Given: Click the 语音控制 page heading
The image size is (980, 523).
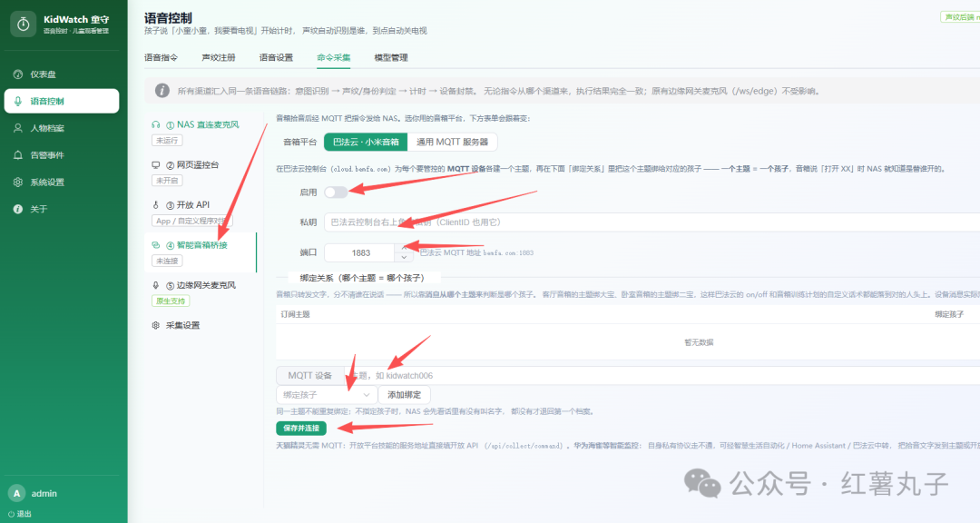Looking at the screenshot, I should [x=168, y=18].
